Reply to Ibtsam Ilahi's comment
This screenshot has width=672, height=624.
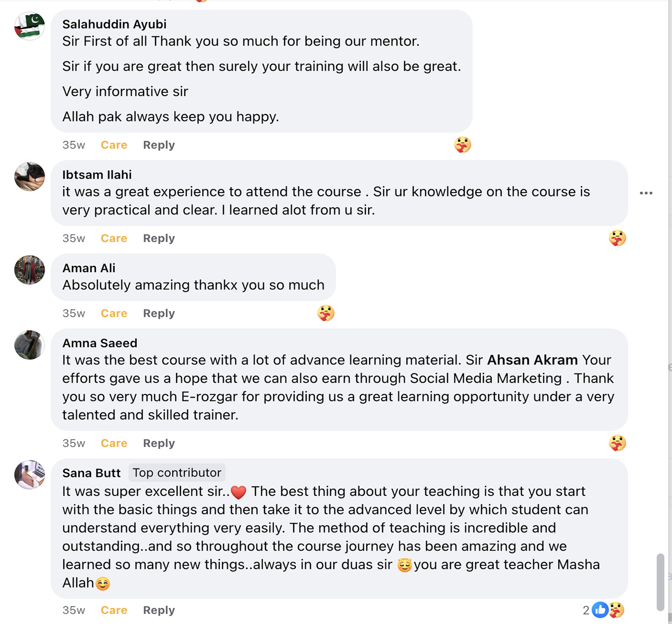point(159,239)
